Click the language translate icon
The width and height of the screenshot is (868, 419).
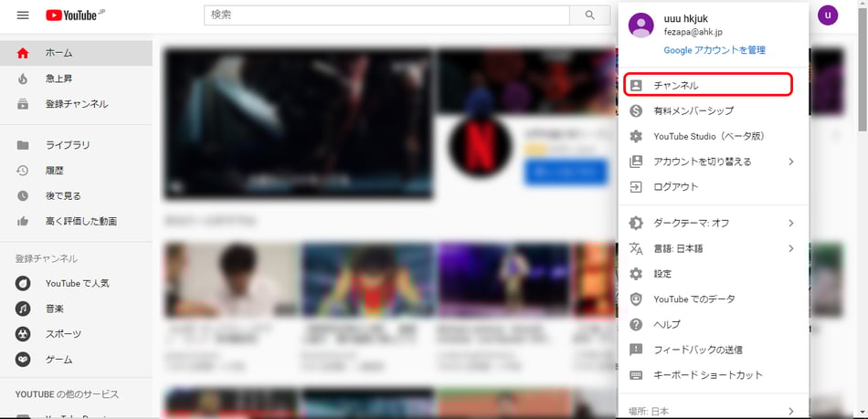tap(636, 248)
